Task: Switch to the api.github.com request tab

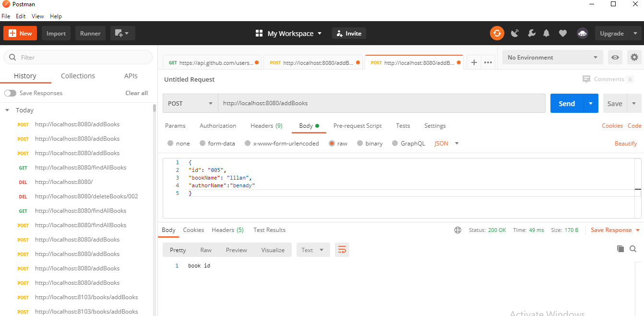Action: click(213, 62)
